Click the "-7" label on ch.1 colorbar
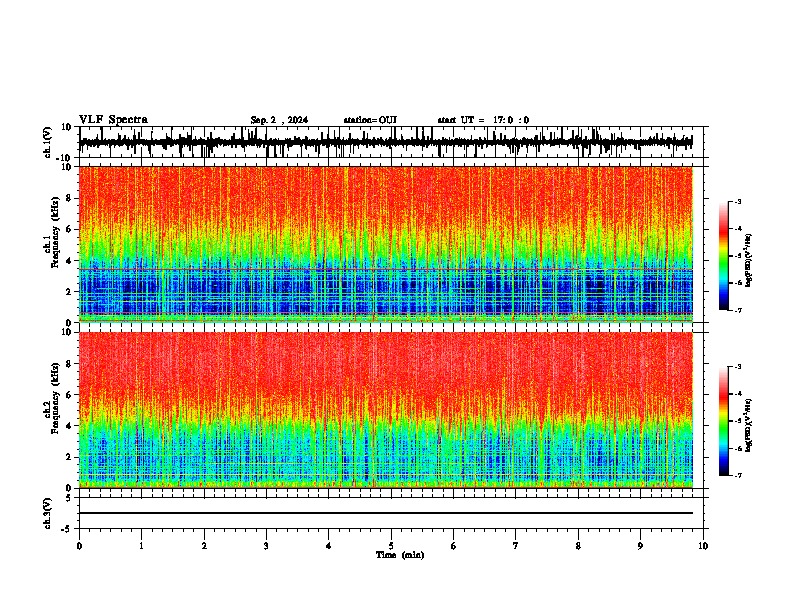Image resolution: width=792 pixels, height=612 pixels. point(738,310)
